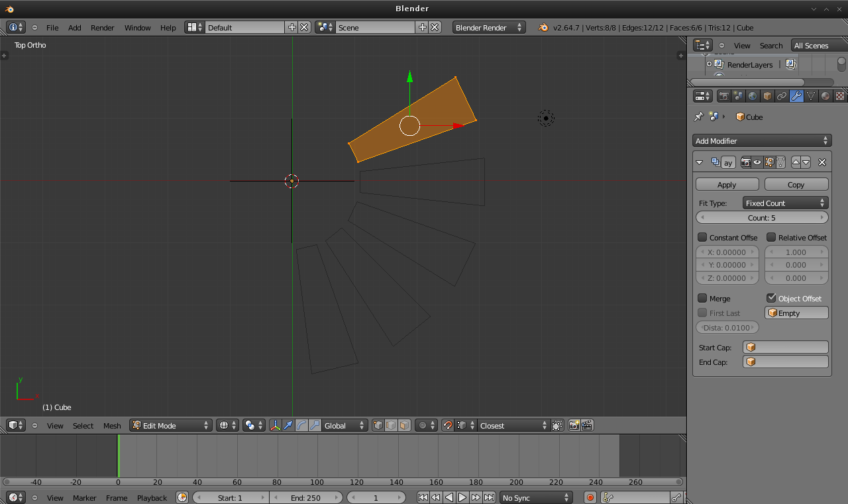Open the Object properties cube tab

(x=768, y=96)
